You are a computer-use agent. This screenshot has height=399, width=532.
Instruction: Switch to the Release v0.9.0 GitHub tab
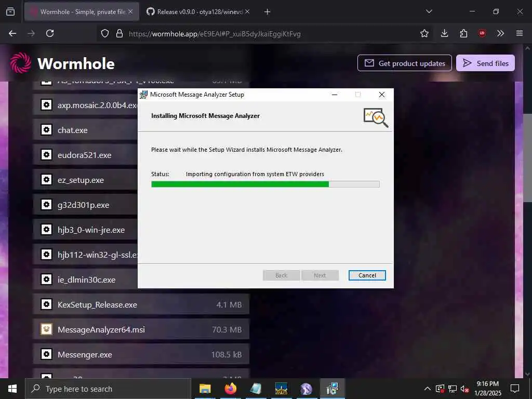coord(198,12)
